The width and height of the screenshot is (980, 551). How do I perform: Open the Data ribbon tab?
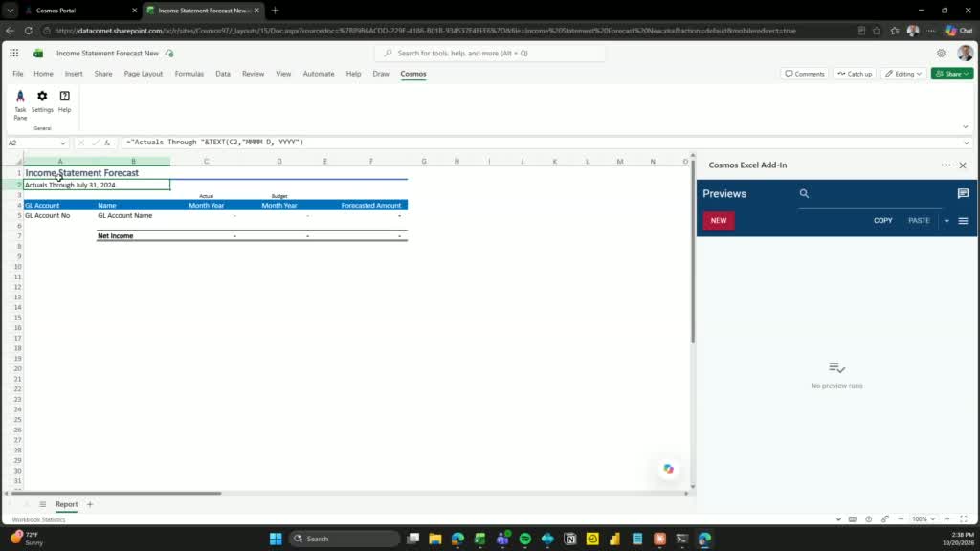point(222,74)
